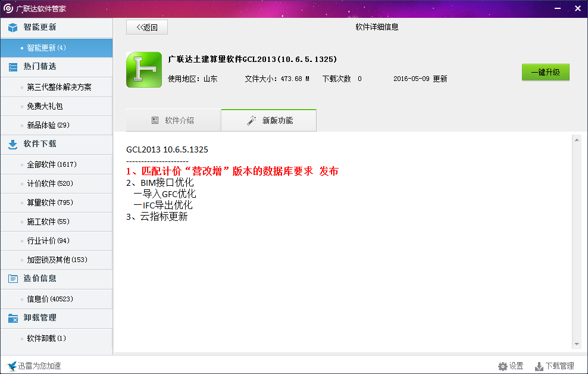Open 新品体验 (29) in the sidebar
The width and height of the screenshot is (588, 374).
tap(57, 125)
